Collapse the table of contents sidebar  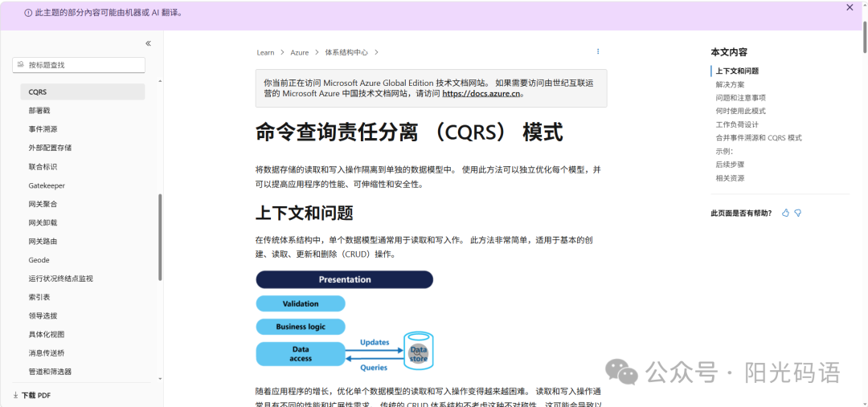coord(149,43)
